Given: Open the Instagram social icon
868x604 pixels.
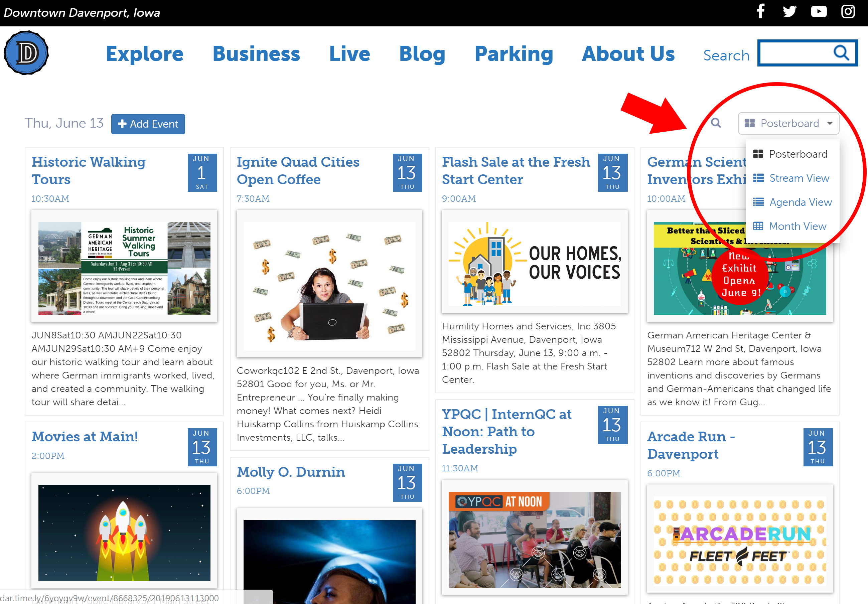Looking at the screenshot, I should tap(848, 11).
